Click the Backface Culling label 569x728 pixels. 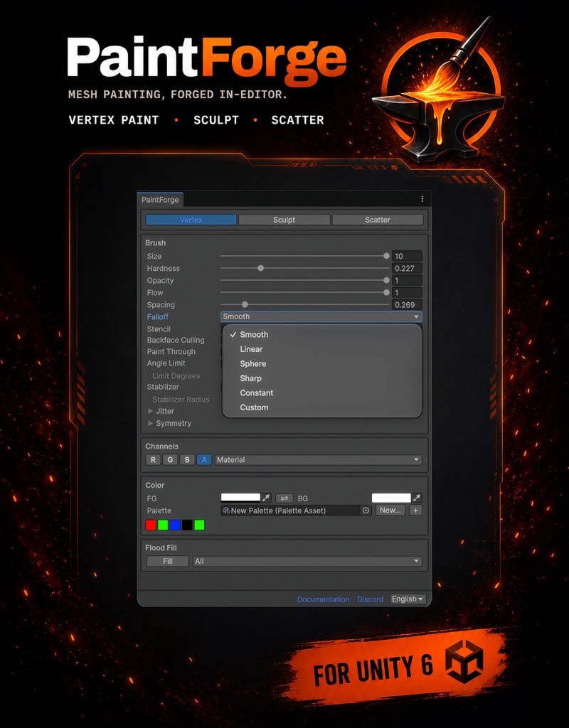[176, 340]
